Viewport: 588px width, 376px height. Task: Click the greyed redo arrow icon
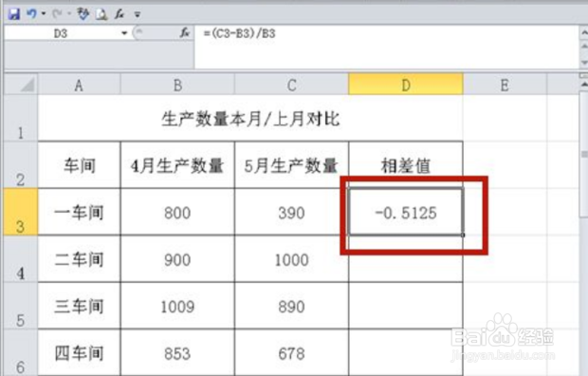point(57,14)
